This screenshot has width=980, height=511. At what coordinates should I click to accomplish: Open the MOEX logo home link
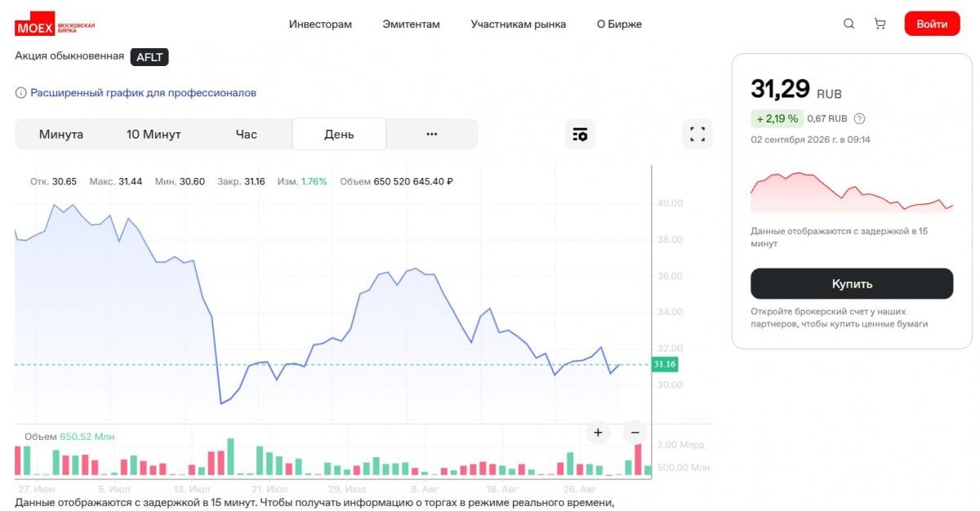pyautogui.click(x=55, y=24)
